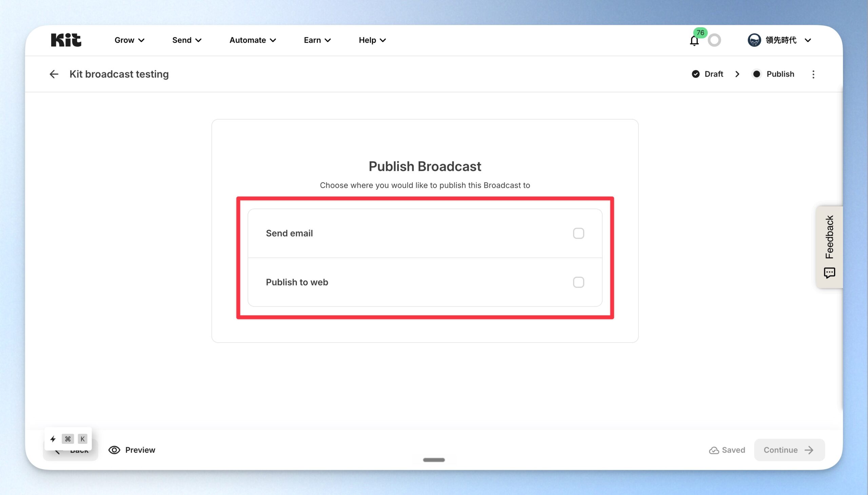Click the horizontal drag handle bar at the bottom
This screenshot has width=868, height=495.
(434, 460)
